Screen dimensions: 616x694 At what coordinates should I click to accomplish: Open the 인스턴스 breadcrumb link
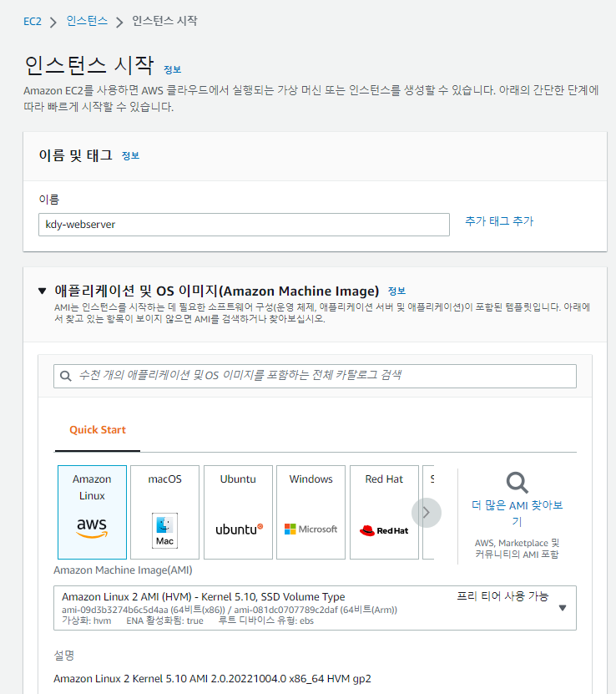click(x=87, y=21)
